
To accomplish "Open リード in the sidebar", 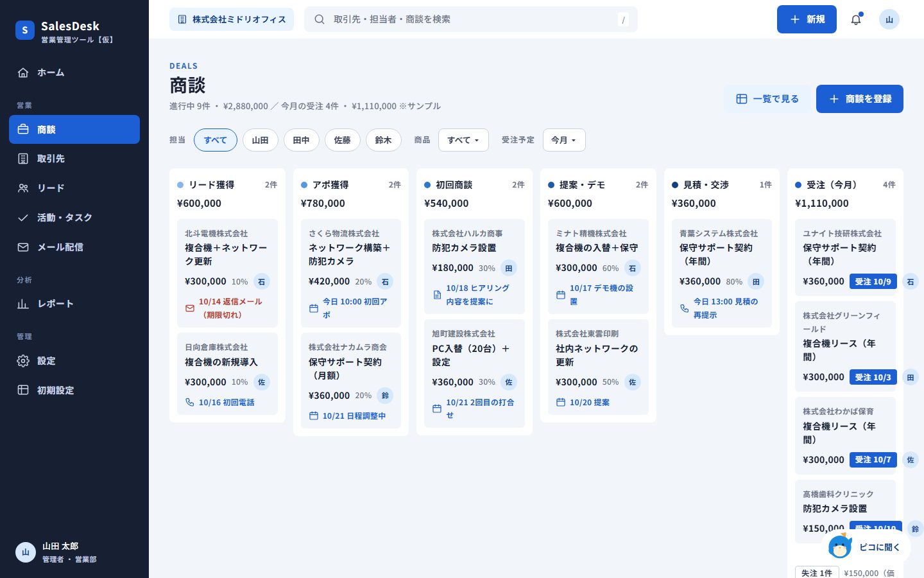I will [74, 188].
